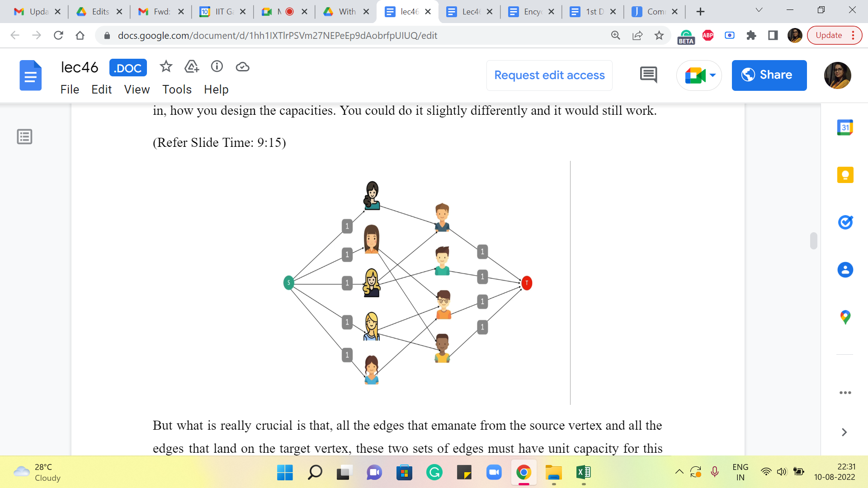Open Google Tasks side panel
This screenshot has height=488, width=868.
pyautogui.click(x=844, y=222)
